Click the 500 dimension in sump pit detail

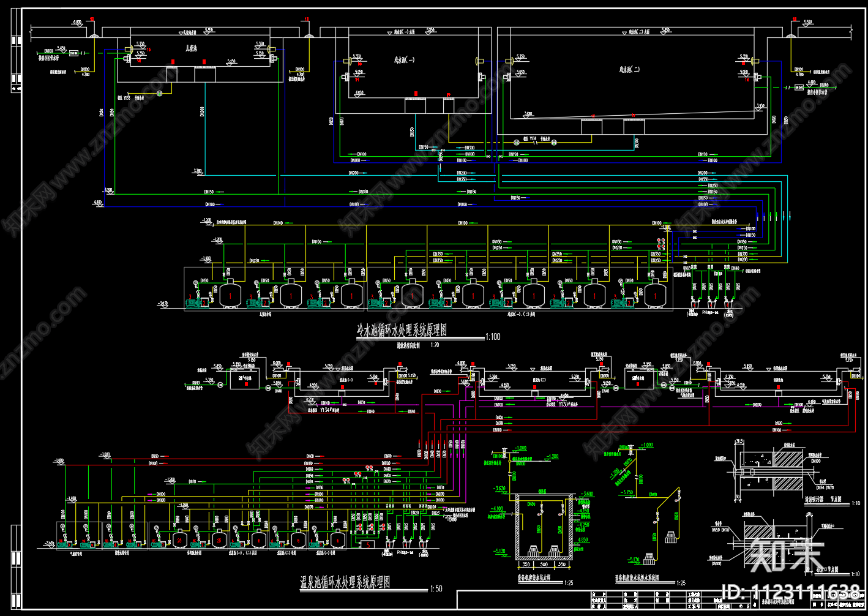pos(544,565)
